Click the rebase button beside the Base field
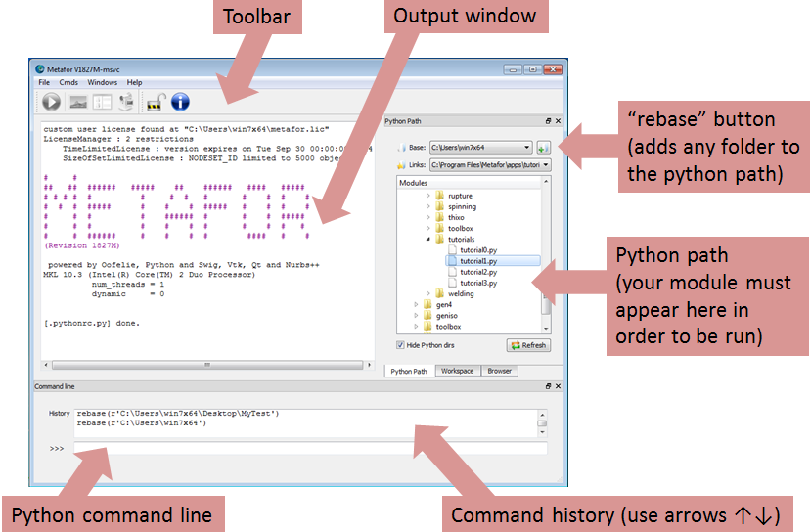 click(543, 148)
